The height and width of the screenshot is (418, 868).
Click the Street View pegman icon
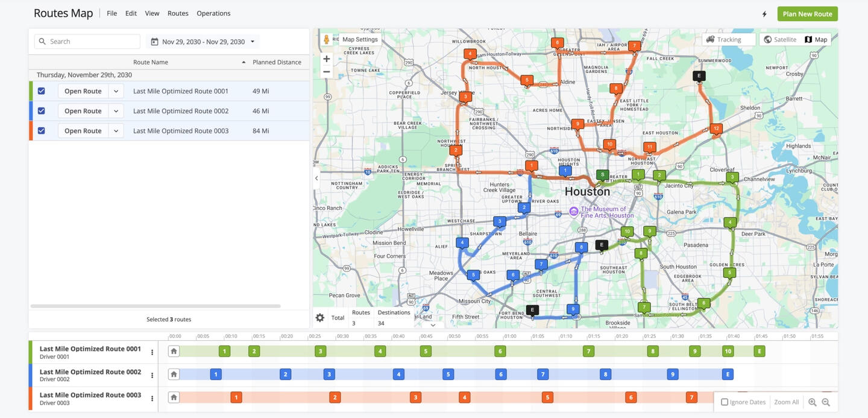(327, 40)
